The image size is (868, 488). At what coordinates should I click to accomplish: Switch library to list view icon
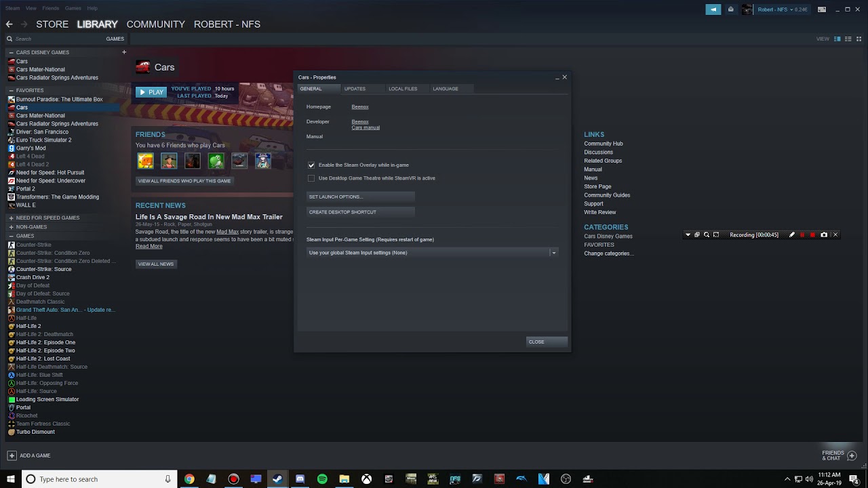(848, 39)
